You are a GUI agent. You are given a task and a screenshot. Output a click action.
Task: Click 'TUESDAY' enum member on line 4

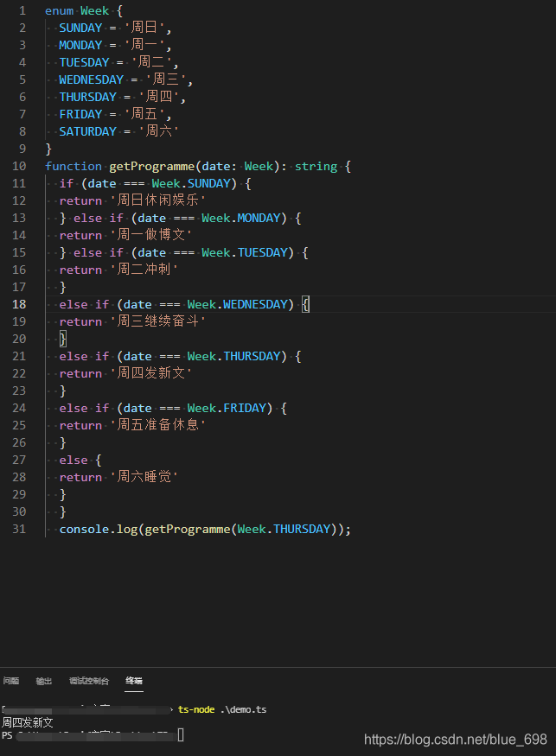84,63
